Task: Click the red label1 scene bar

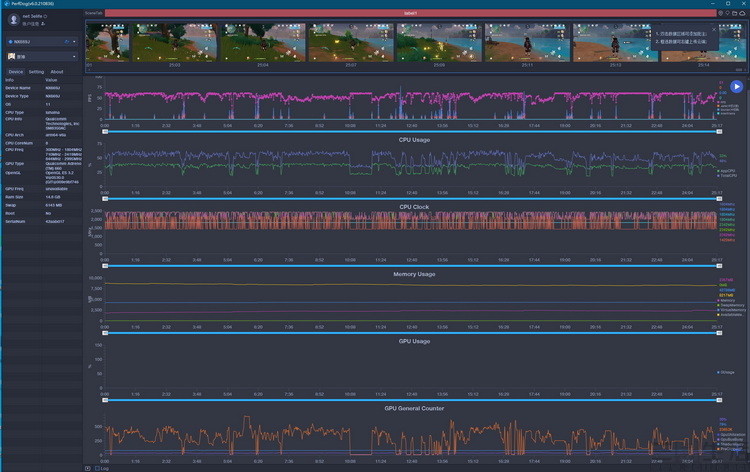Action: [x=409, y=13]
